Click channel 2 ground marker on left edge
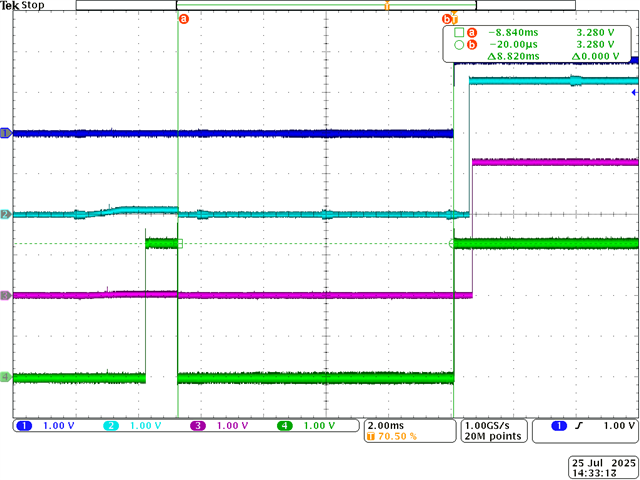The height and width of the screenshot is (480, 640). pos(7,214)
